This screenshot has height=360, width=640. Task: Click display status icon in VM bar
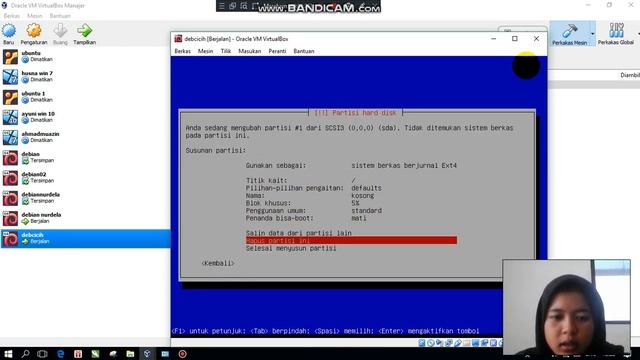point(476,343)
